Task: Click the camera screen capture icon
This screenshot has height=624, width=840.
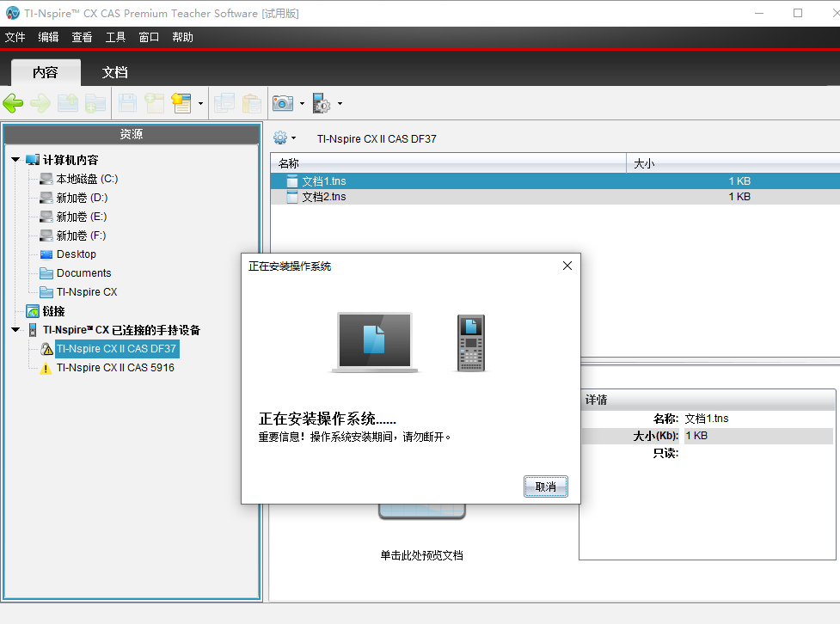Action: point(283,103)
